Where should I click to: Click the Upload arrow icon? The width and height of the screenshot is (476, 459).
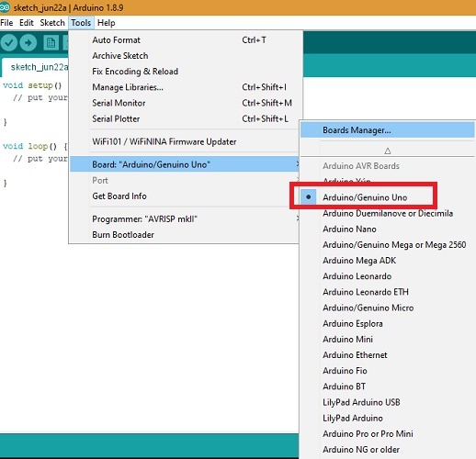[28, 43]
